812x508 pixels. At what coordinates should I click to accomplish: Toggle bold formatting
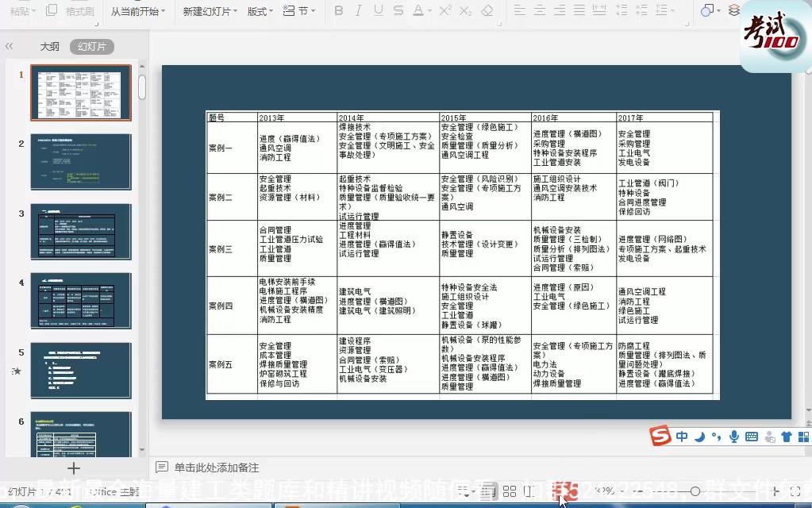[337, 10]
